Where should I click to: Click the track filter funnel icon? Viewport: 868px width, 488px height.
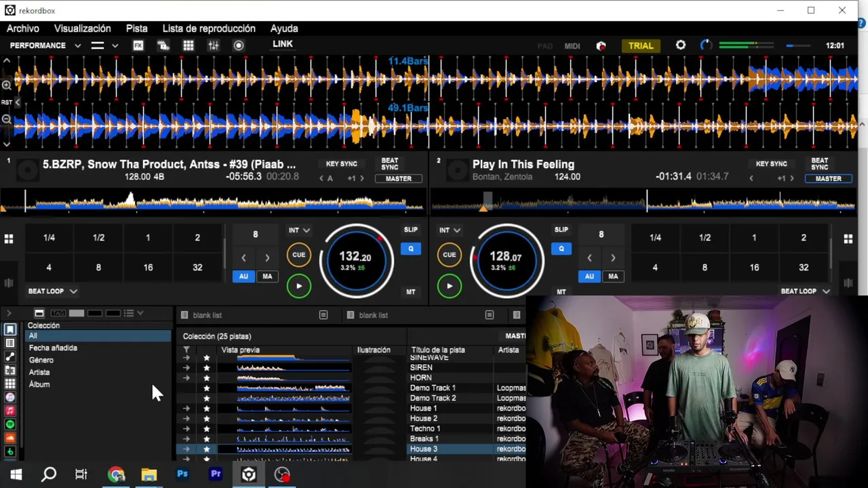click(186, 350)
